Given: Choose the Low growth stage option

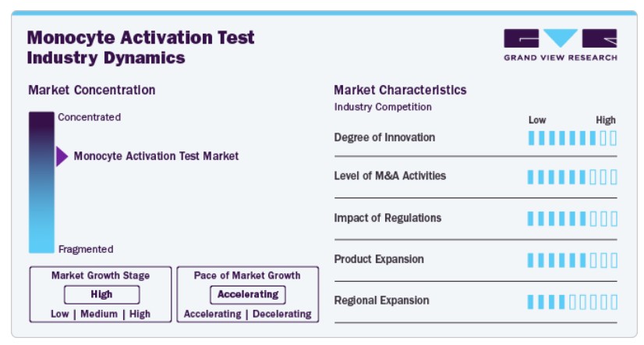Looking at the screenshot, I should coord(59,314).
